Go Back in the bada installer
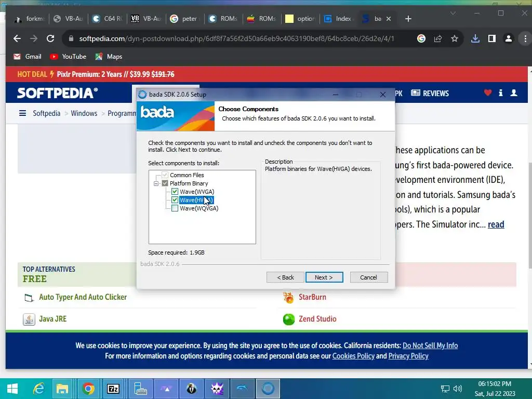The height and width of the screenshot is (399, 532). (285, 277)
